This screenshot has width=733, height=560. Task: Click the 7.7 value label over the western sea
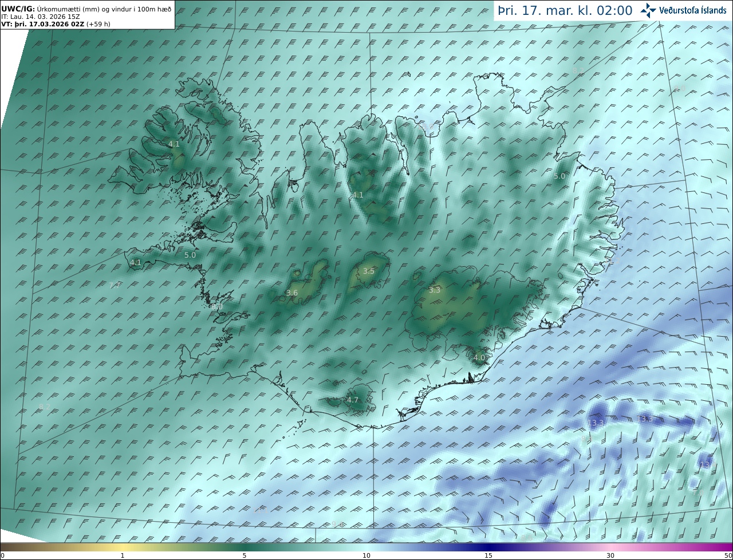115,285
